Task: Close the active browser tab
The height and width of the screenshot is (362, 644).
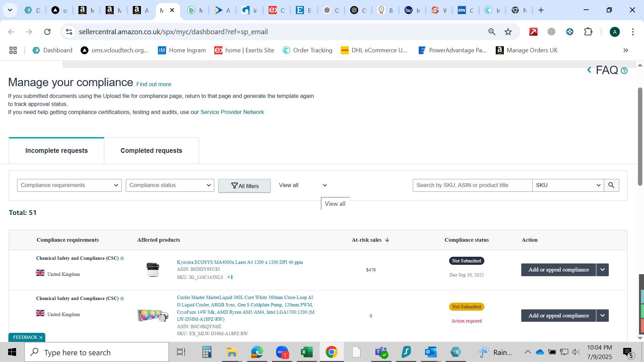Action: click(x=172, y=10)
